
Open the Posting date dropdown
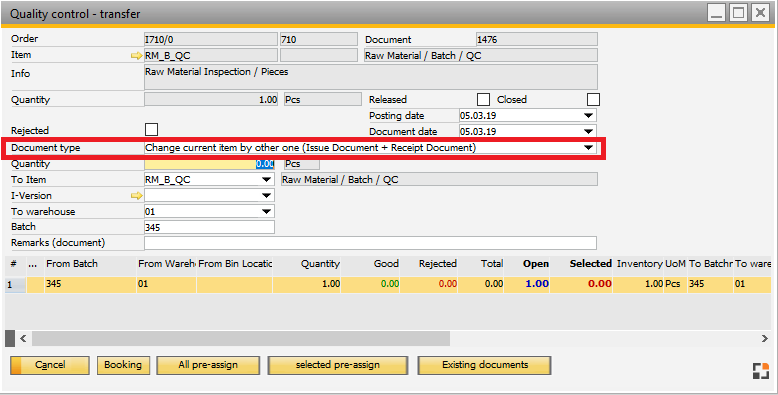pos(588,116)
